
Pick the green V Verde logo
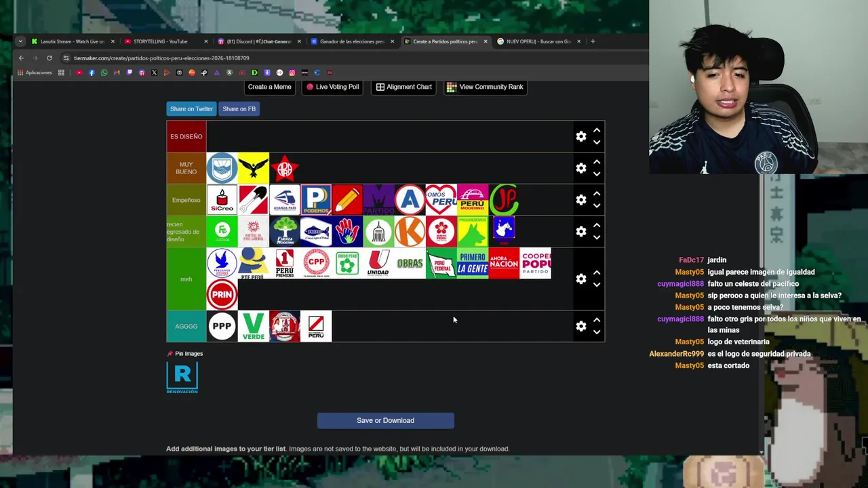pyautogui.click(x=253, y=326)
